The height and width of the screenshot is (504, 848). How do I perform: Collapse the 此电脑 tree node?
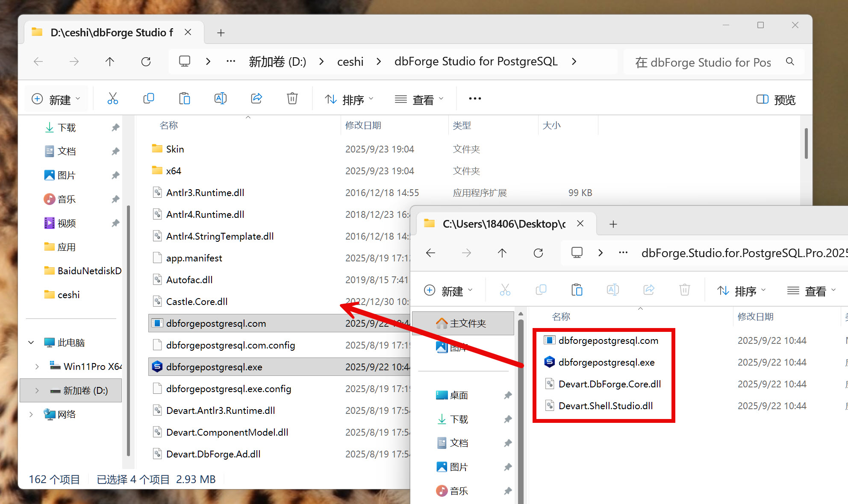click(31, 343)
